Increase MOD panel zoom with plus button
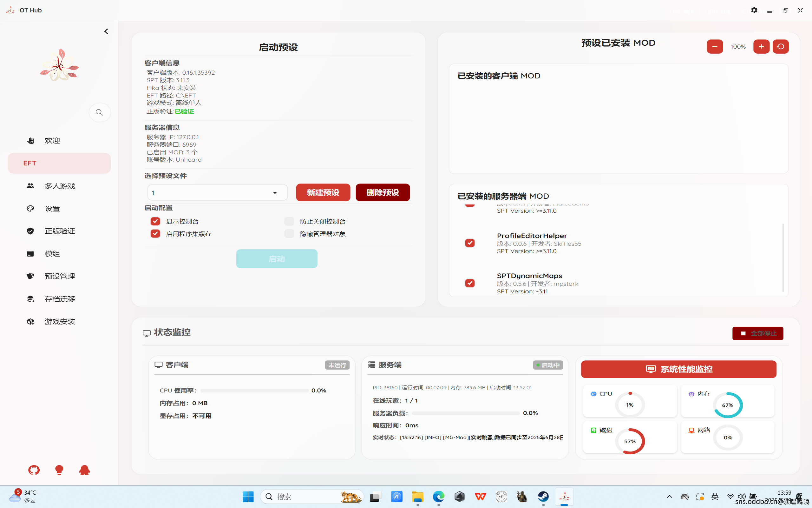The height and width of the screenshot is (508, 812). click(761, 46)
